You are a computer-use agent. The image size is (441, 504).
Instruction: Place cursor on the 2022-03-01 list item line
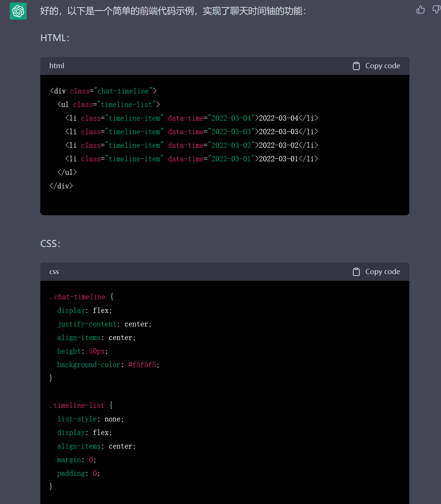tap(191, 159)
